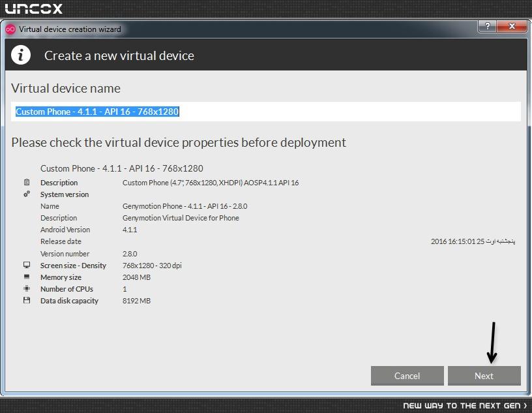Viewport: 532px width, 413px height.
Task: Click the 'Version number' label
Action: [x=65, y=254]
